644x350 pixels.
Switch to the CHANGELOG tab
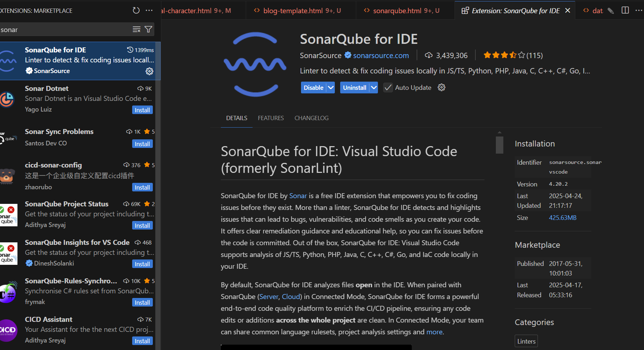[311, 118]
